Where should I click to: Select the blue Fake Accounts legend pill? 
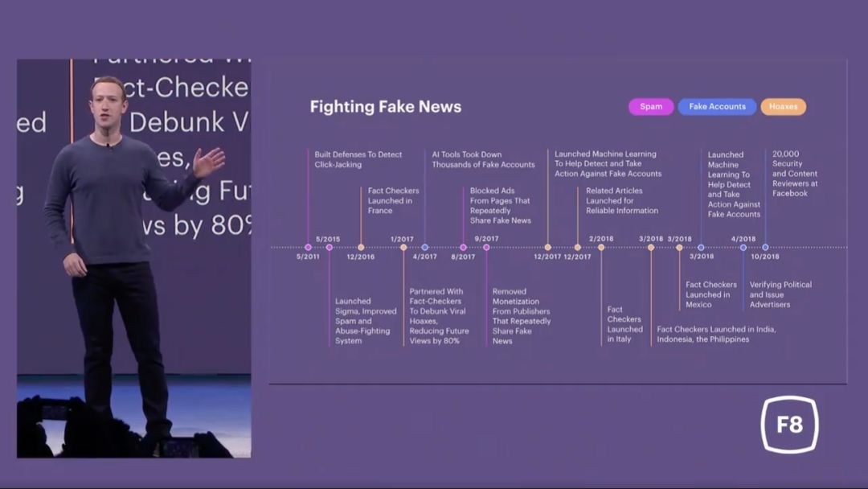click(717, 107)
